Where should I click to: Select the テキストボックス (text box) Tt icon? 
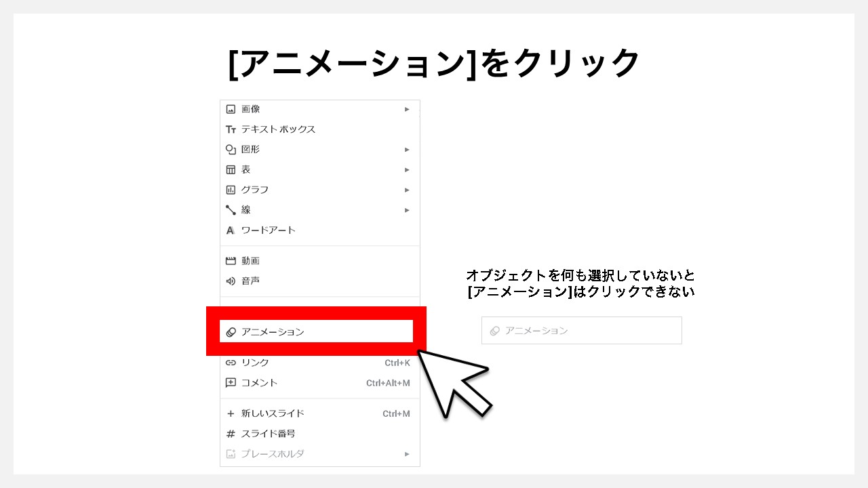pos(231,129)
